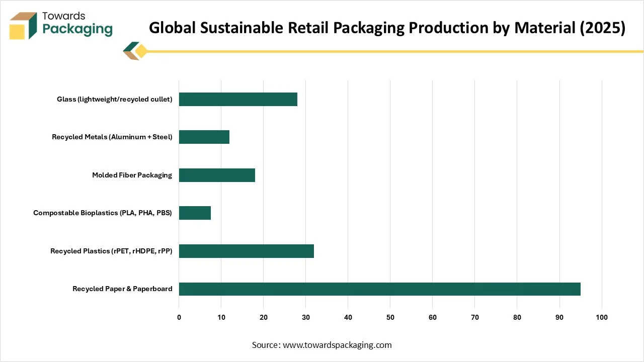Click the 50 tick label on the axis
This screenshot has height=362, width=644.
(390, 317)
